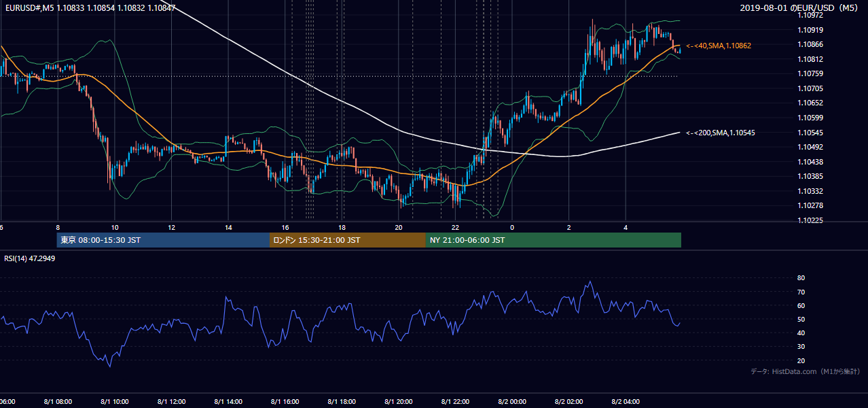The height and width of the screenshot is (408, 868).
Task: Click the 1.10705 price axis label
Action: click(810, 88)
